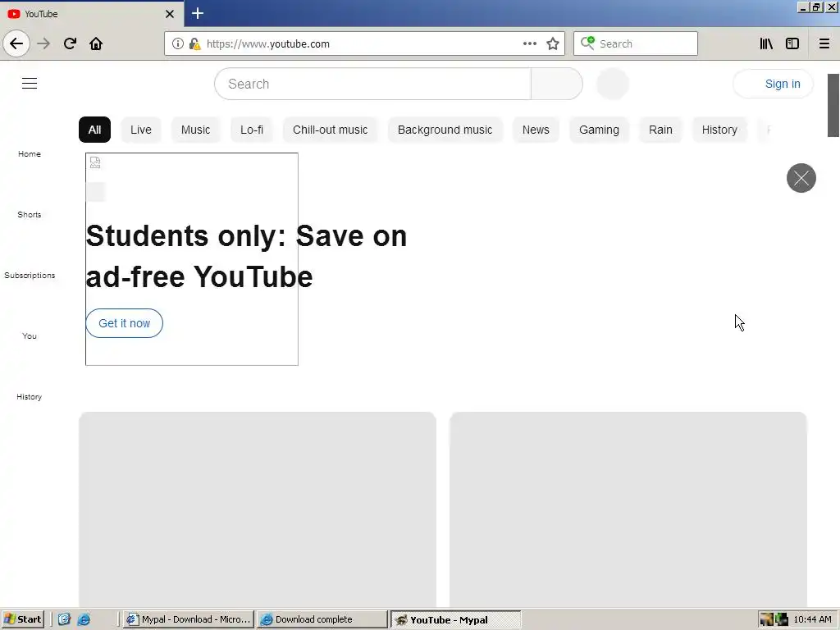Open the first placeholder video thumbnail
Image resolution: width=840 pixels, height=630 pixels.
(x=258, y=509)
